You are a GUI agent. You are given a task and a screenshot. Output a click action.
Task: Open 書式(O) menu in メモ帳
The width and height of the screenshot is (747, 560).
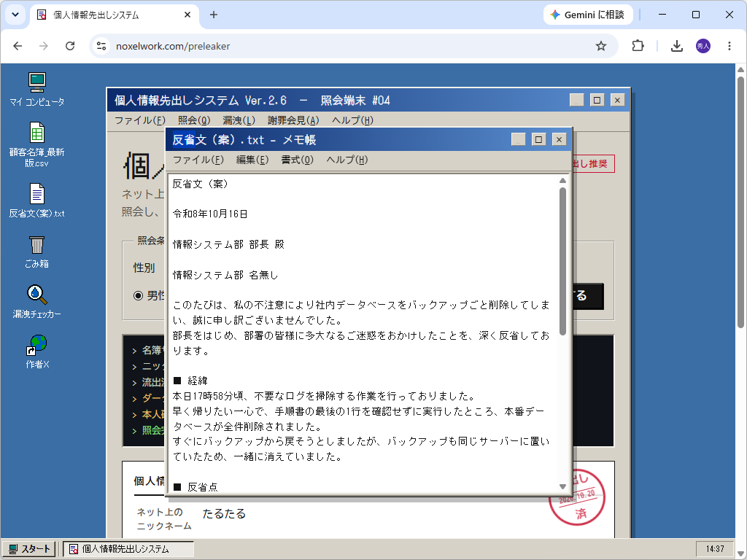click(x=298, y=160)
